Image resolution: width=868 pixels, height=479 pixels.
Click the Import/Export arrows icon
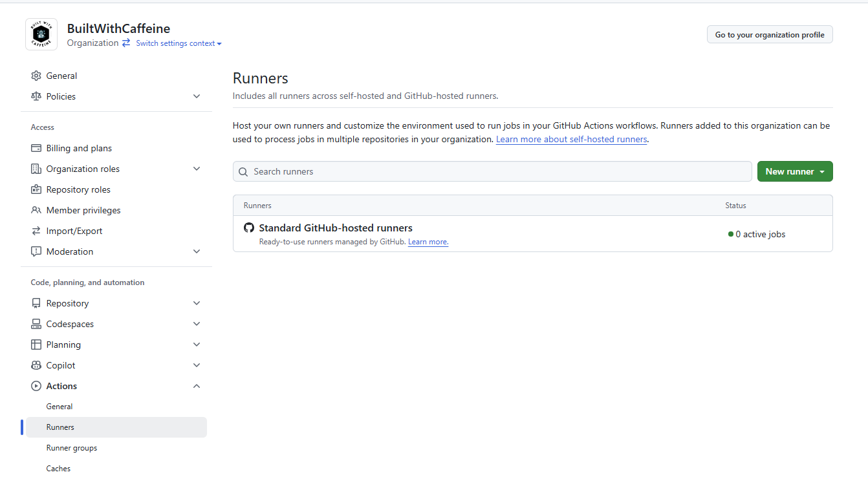click(x=36, y=231)
